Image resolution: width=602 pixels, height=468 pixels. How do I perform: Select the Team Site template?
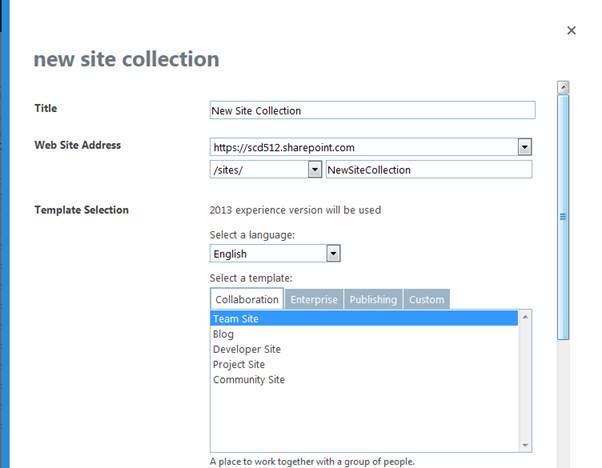pos(236,319)
